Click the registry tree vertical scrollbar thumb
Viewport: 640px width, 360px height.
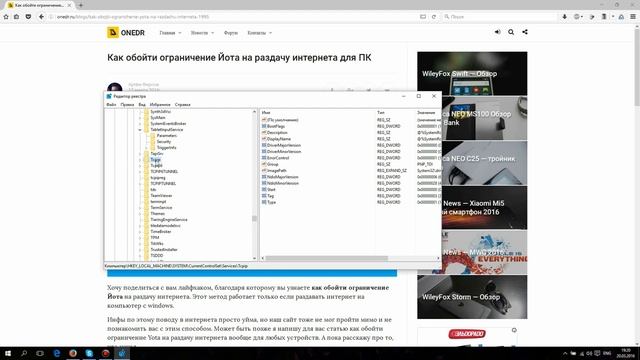(254, 218)
